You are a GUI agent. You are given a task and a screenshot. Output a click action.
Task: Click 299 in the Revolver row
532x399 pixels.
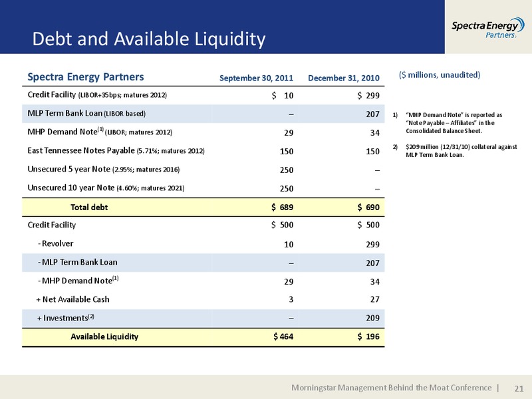coord(372,245)
